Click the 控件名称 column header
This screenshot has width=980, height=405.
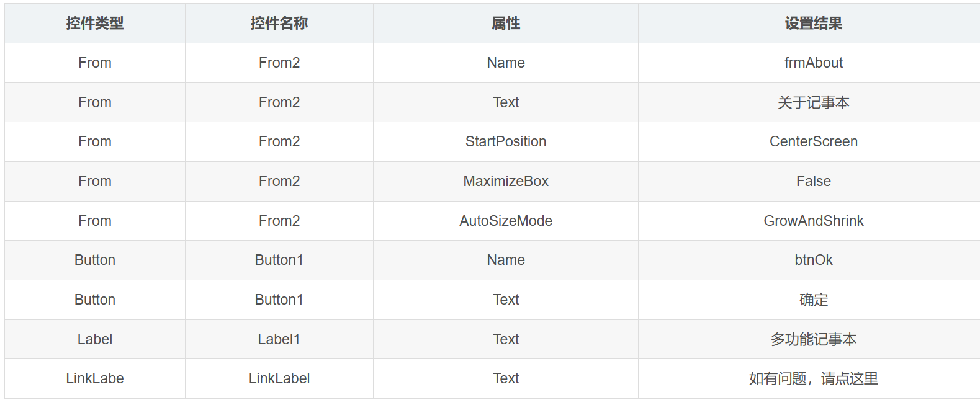279,24
